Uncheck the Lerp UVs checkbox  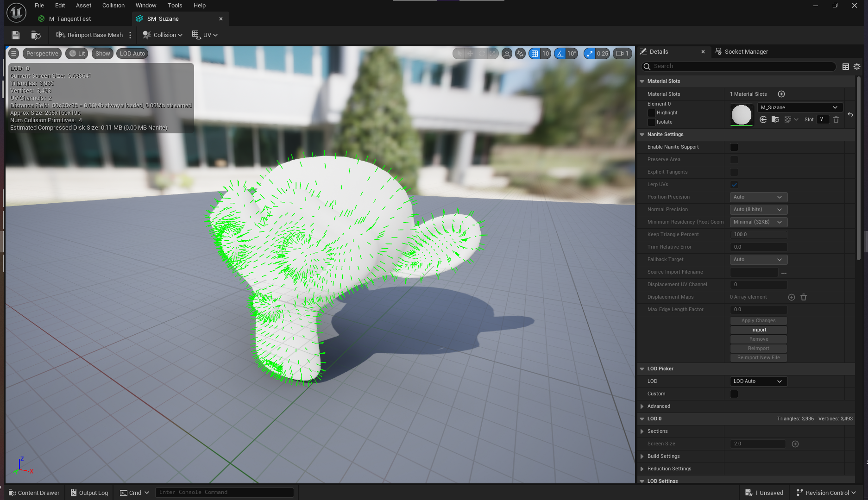[x=734, y=185]
